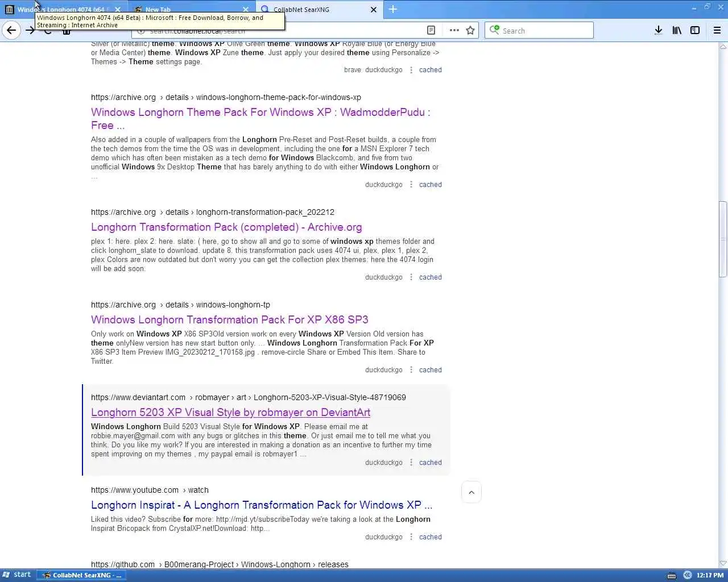This screenshot has width=728, height=582.
Task: Toggle the sidebar icon in toolbar
Action: [x=695, y=30]
